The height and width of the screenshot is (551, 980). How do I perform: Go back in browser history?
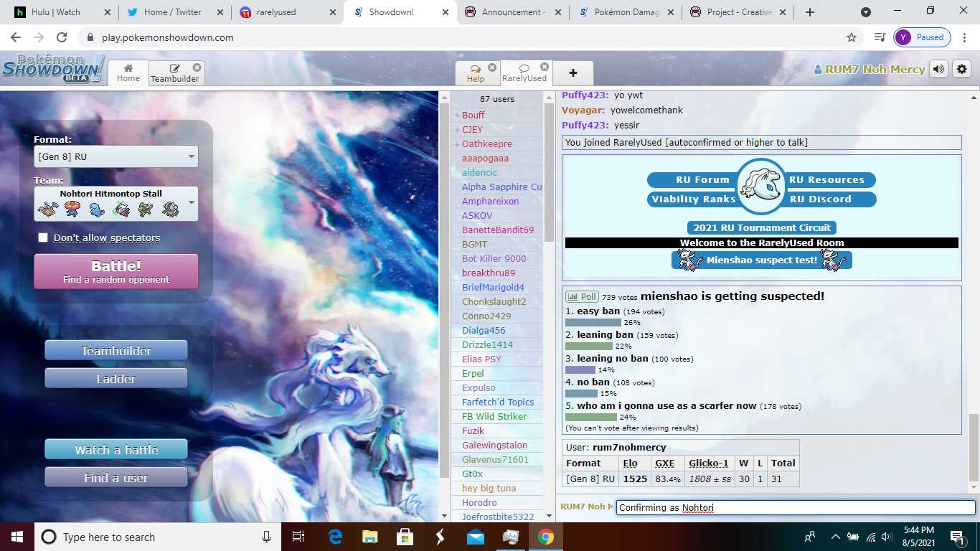pos(16,37)
